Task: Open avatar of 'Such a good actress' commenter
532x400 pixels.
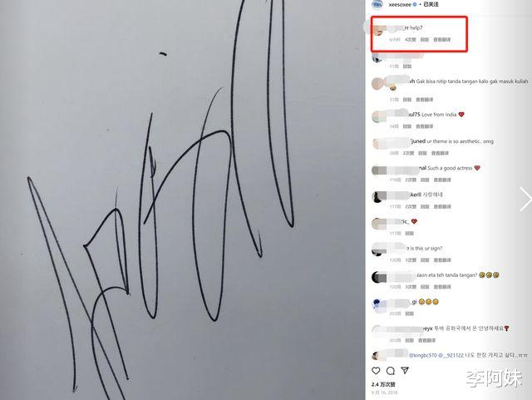Action: click(377, 170)
